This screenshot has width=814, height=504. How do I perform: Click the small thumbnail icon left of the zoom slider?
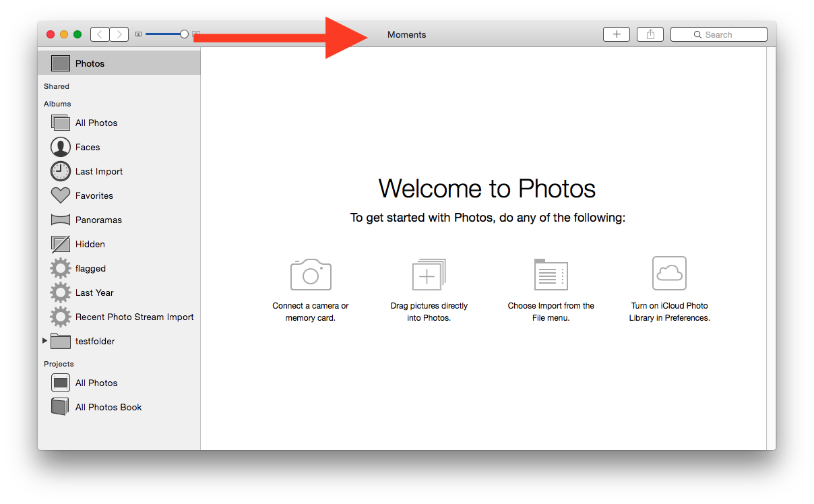(138, 34)
